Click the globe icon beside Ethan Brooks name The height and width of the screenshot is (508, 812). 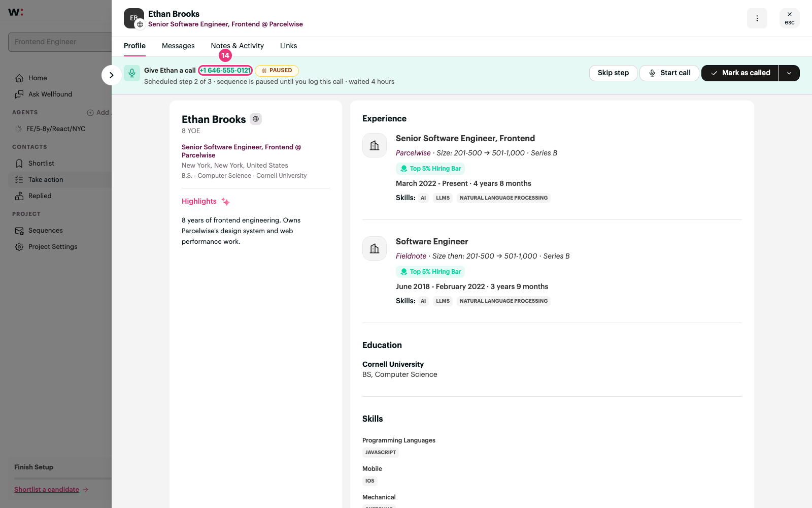256,119
